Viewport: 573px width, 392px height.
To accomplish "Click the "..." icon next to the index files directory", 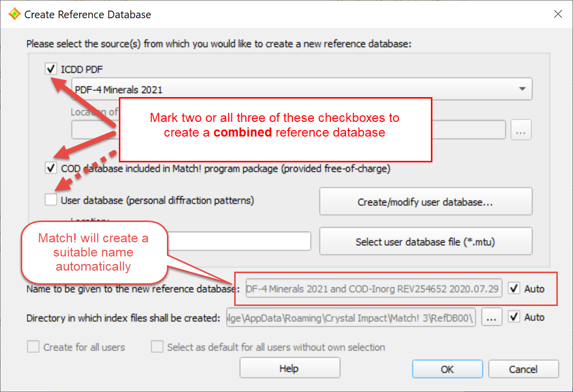I will [x=492, y=317].
